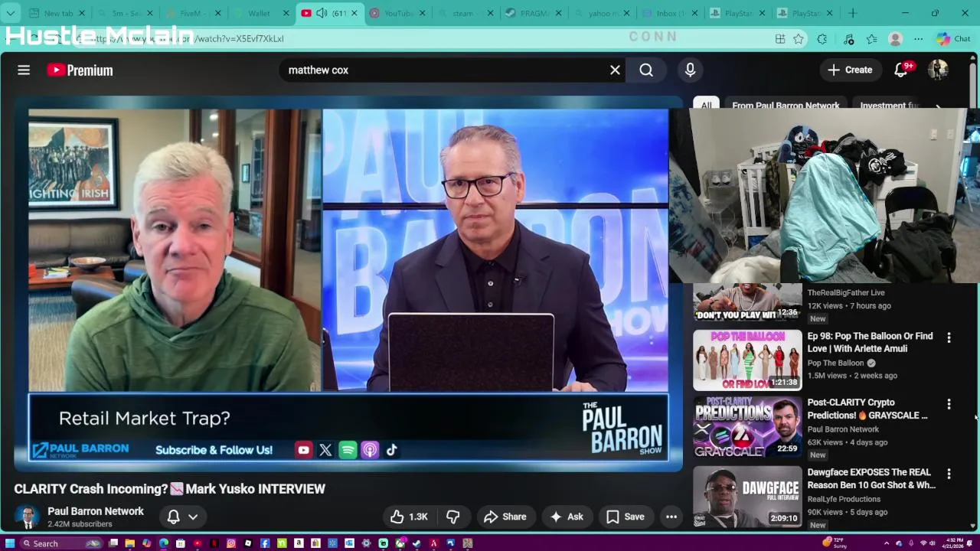Open browser extensions puzzle icon
The width and height of the screenshot is (980, 551).
(x=822, y=39)
